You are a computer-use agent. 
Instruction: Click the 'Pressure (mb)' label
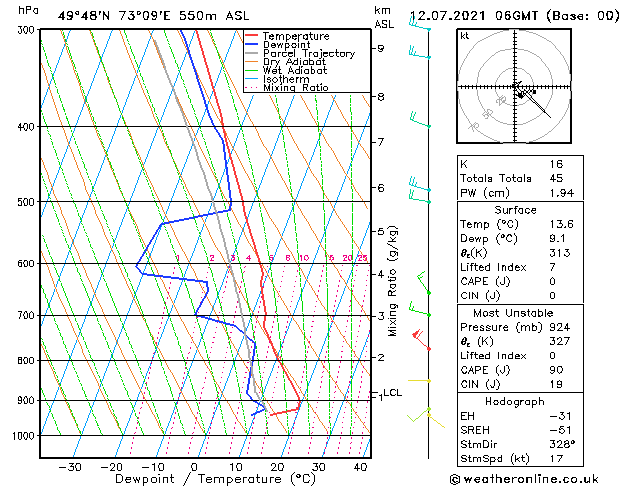click(503, 327)
